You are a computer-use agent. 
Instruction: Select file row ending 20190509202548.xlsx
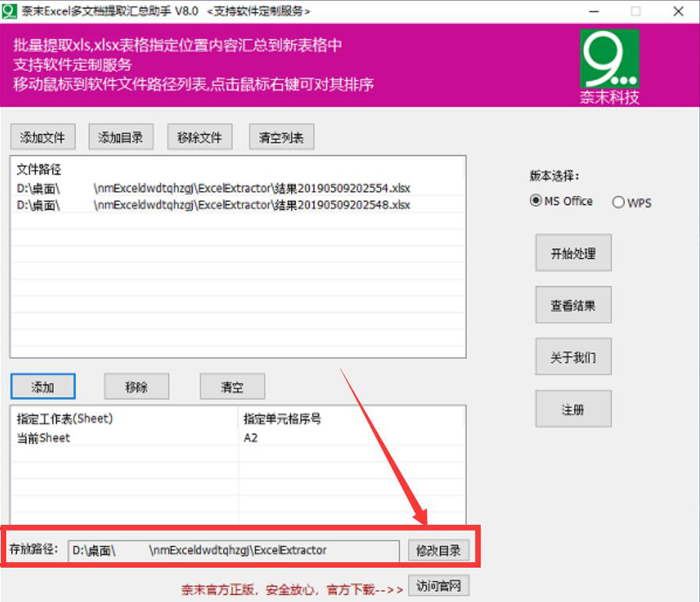237,205
